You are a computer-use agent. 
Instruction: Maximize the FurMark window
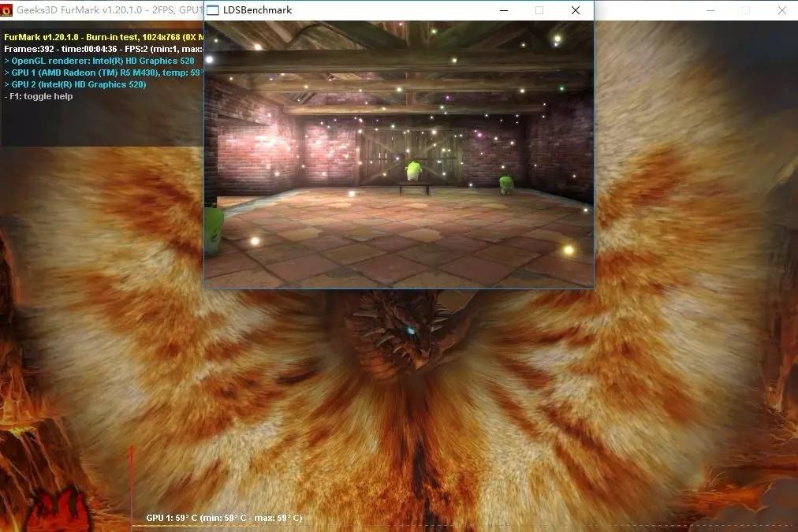745,10
